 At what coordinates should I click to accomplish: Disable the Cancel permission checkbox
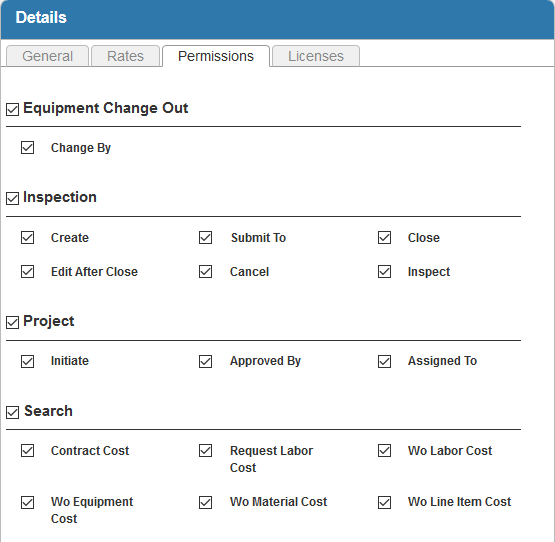206,272
